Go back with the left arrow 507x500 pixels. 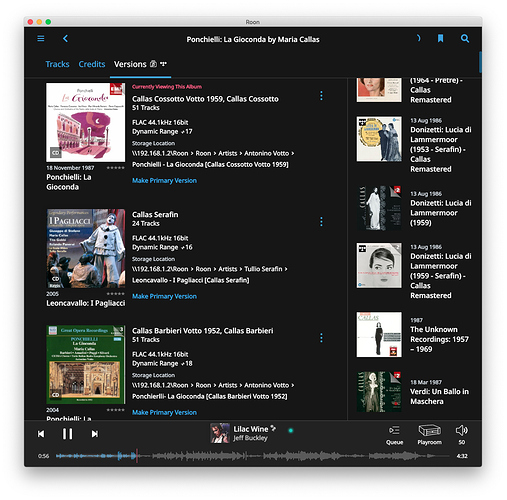[x=65, y=39]
